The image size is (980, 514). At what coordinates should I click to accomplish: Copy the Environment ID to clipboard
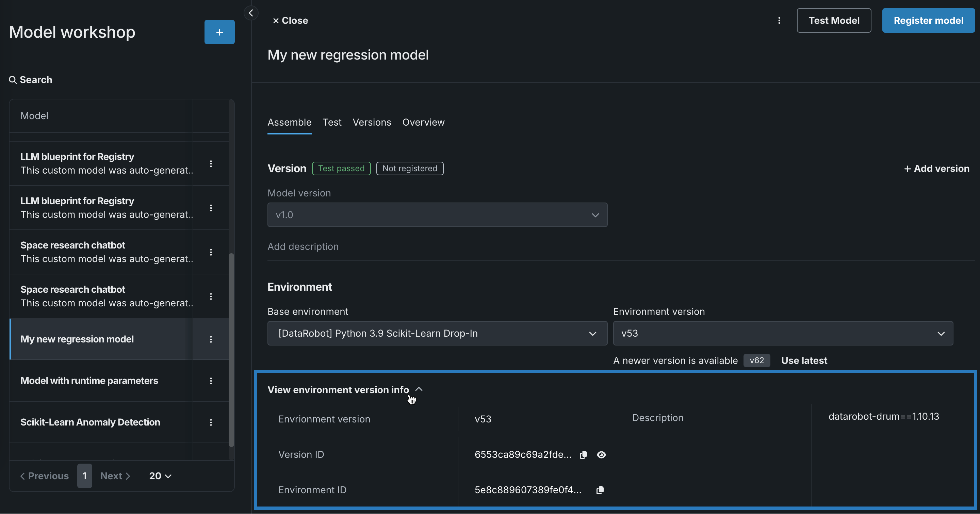(600, 490)
